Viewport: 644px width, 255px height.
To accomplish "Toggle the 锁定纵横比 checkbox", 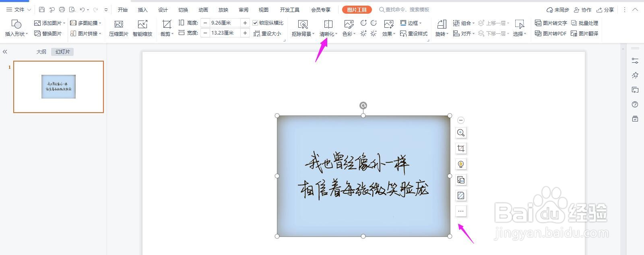I will [255, 23].
